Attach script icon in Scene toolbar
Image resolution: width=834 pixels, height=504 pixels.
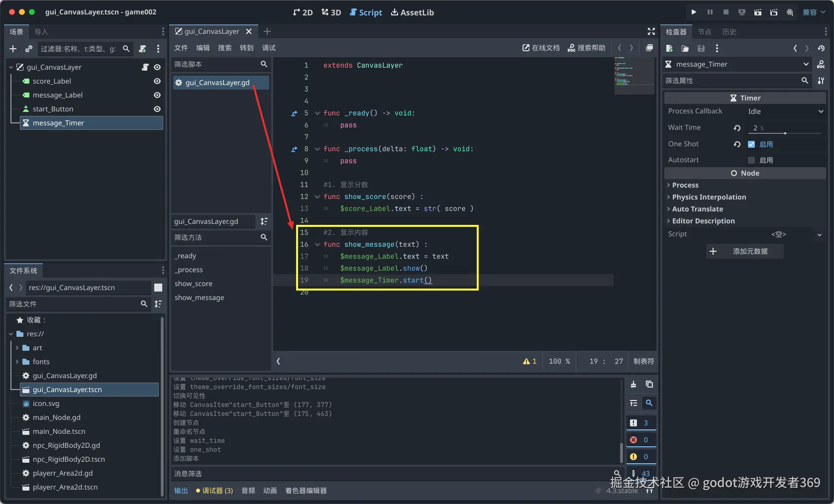pyautogui.click(x=143, y=49)
